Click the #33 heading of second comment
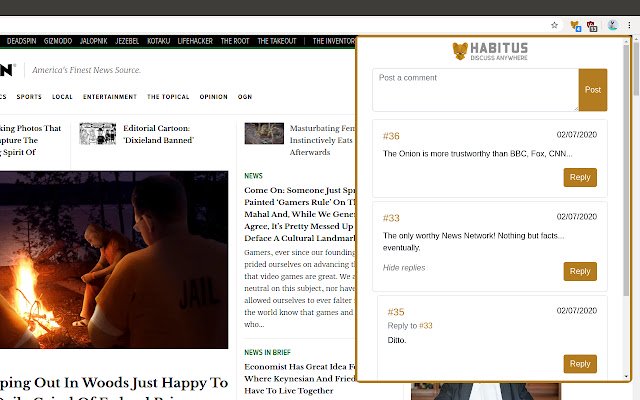 click(x=391, y=218)
